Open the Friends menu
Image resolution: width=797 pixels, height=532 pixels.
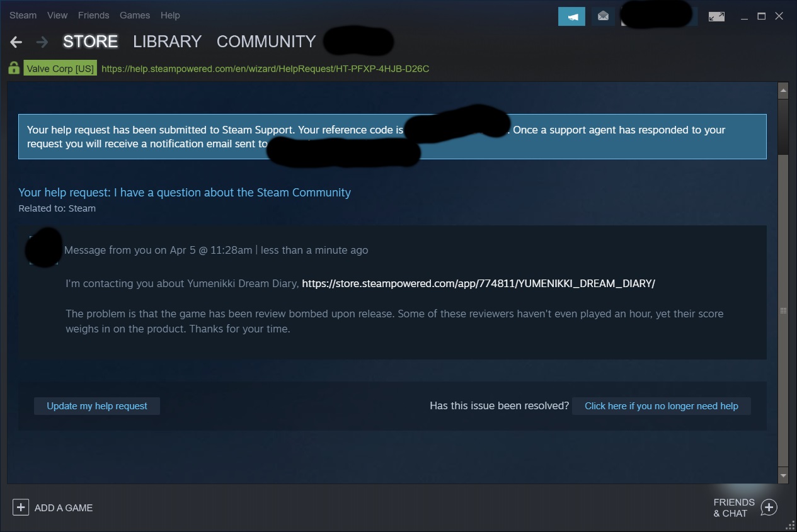[93, 15]
